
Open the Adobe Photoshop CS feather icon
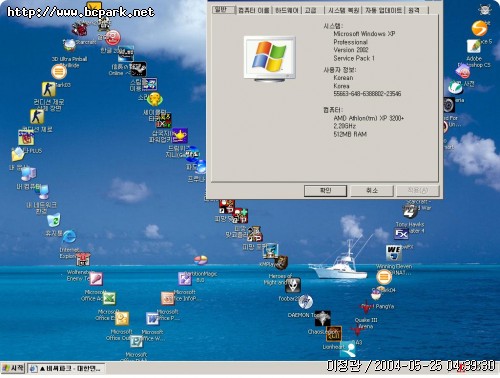pyautogui.click(x=474, y=46)
